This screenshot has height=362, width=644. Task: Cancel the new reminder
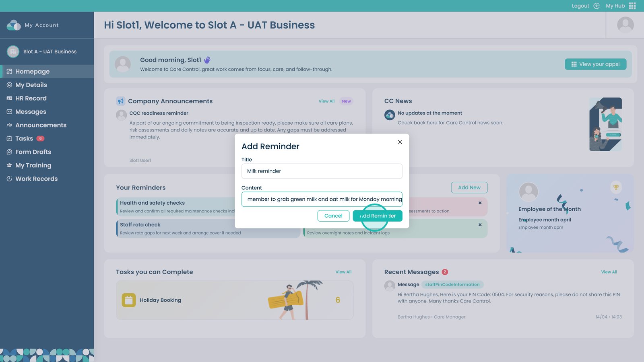pyautogui.click(x=333, y=216)
